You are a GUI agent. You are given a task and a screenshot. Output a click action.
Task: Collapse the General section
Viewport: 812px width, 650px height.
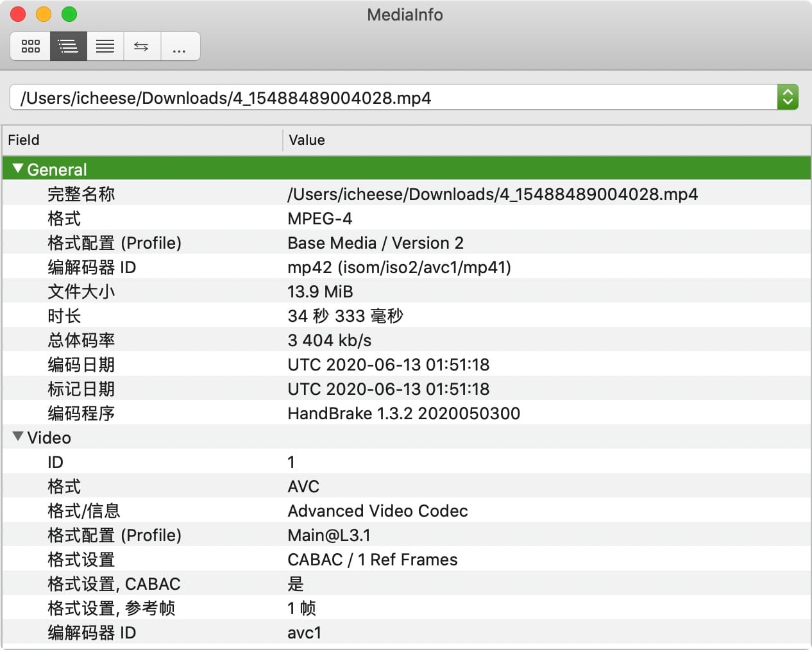[x=18, y=169]
